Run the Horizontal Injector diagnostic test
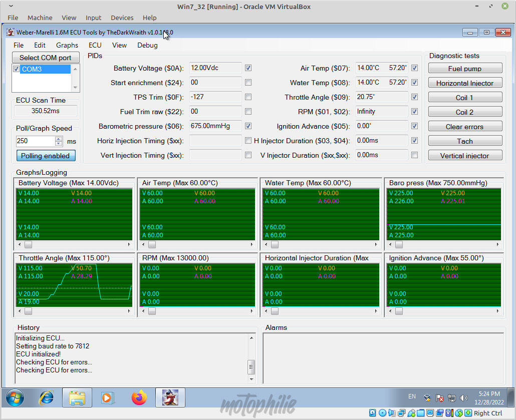The image size is (516, 420). 465,83
